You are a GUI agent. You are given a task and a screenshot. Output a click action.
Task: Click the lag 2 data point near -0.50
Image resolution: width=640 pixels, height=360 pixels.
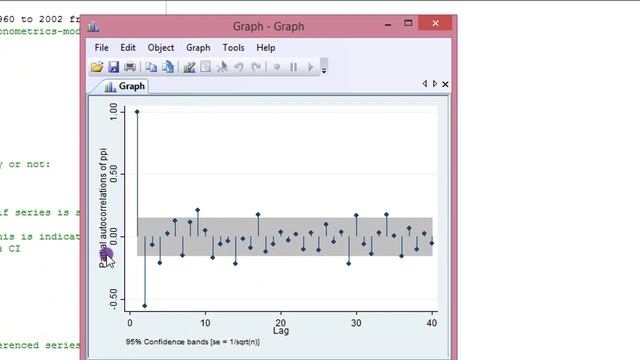pos(144,306)
